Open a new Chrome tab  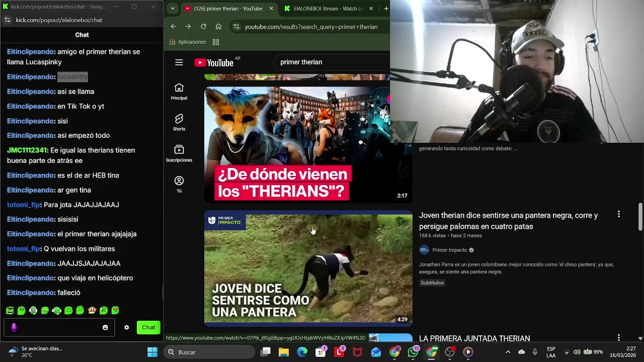[386, 9]
